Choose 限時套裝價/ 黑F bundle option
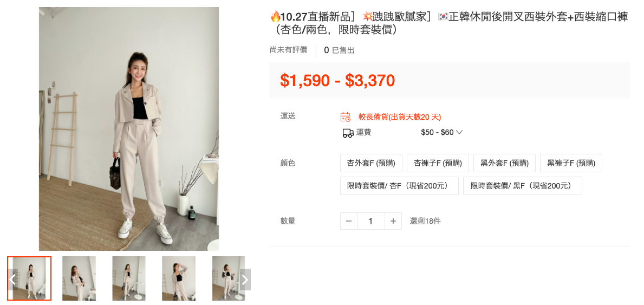Image resolution: width=644 pixels, height=305 pixels. tap(523, 186)
